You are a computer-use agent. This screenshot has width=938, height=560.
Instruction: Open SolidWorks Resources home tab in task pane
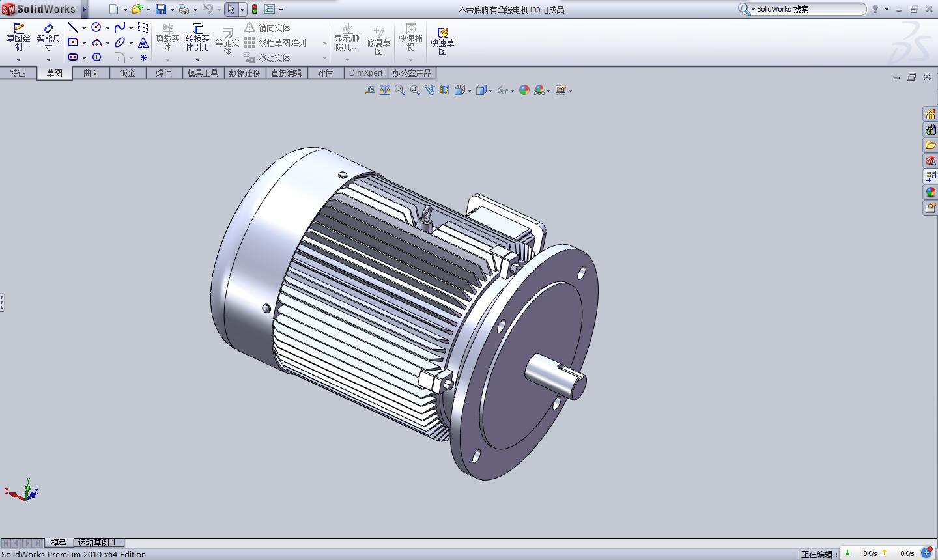(930, 114)
